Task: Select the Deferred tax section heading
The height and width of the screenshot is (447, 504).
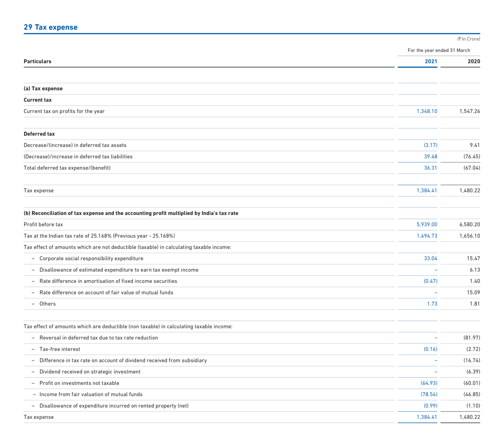Action: (39, 134)
